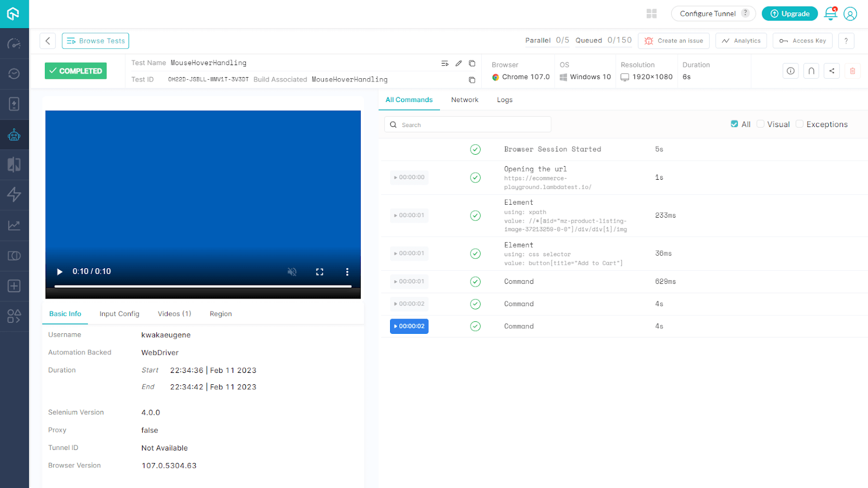Open the integrations shapes icon in the sidebar

[x=14, y=316]
